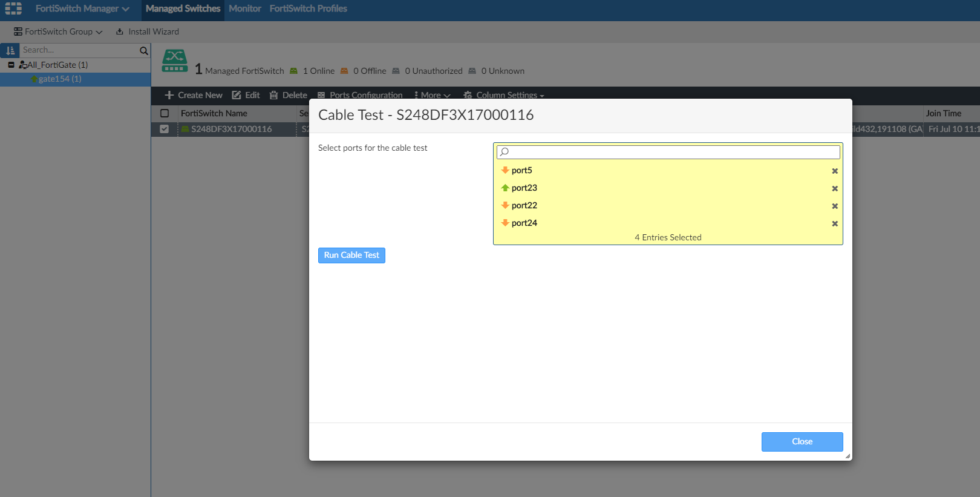
Task: Switch to the Managed Switches tab
Action: [x=183, y=8]
